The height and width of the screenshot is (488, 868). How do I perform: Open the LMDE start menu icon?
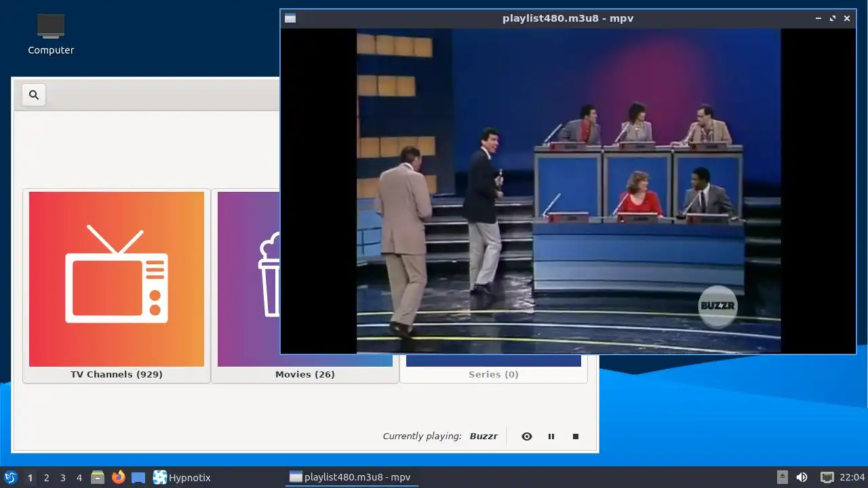click(x=10, y=477)
